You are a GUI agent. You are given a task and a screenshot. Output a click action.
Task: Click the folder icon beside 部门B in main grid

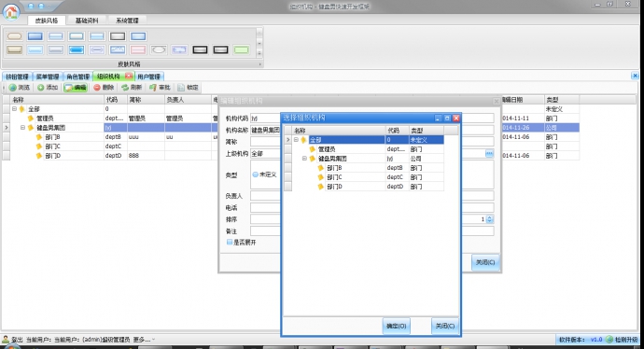pyautogui.click(x=39, y=137)
